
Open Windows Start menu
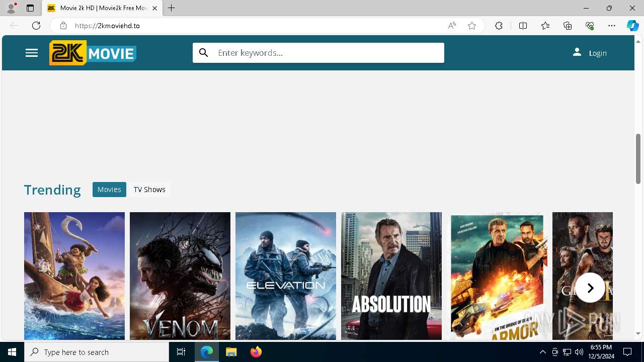[12, 352]
